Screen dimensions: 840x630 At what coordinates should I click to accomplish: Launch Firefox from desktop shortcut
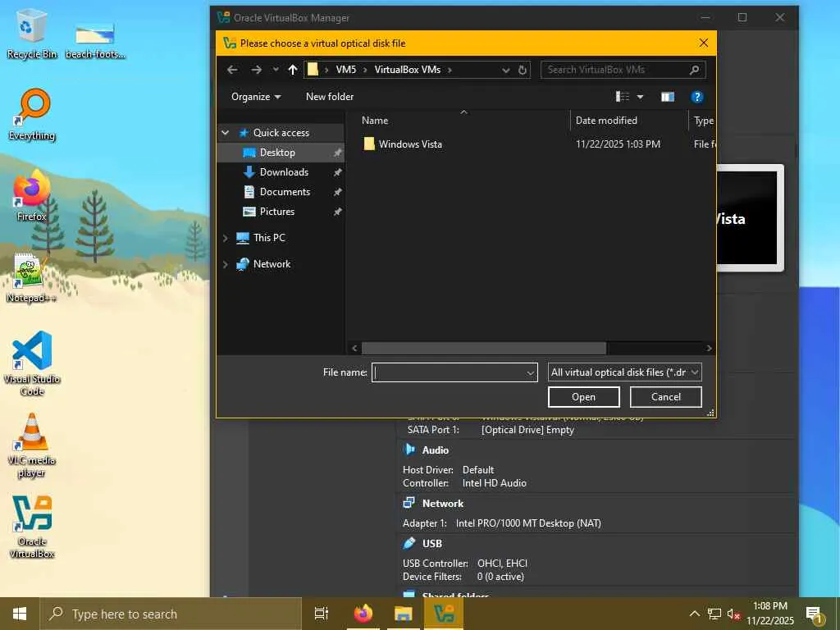31,196
